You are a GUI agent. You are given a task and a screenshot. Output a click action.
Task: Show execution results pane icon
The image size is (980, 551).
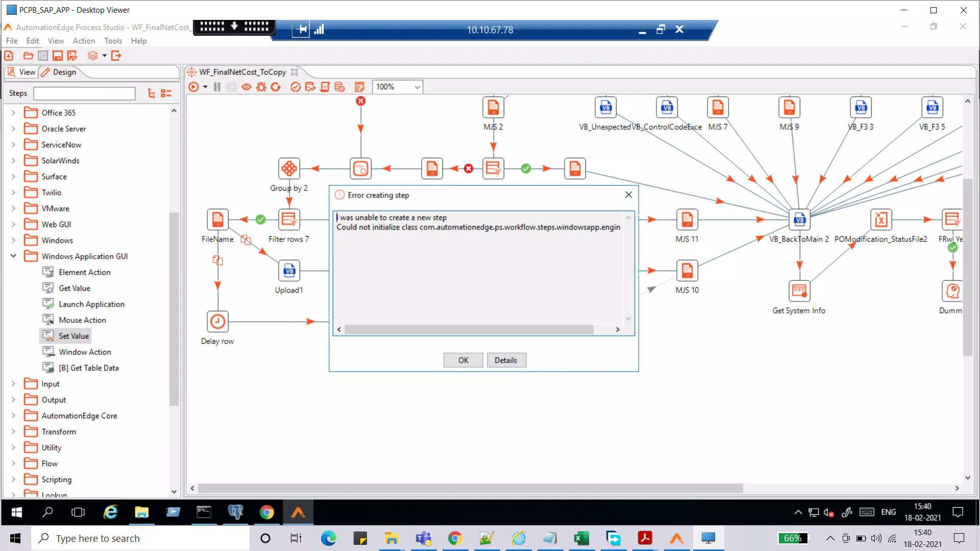(x=359, y=87)
